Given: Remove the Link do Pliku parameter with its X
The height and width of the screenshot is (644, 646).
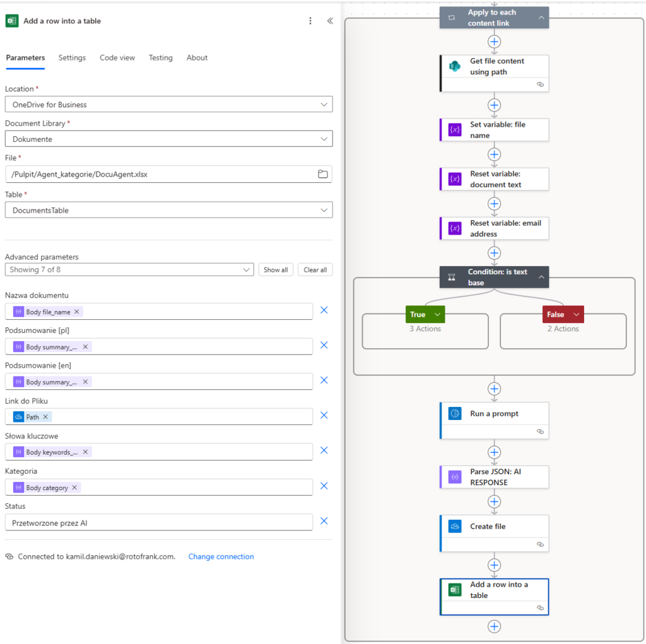Looking at the screenshot, I should click(x=324, y=415).
